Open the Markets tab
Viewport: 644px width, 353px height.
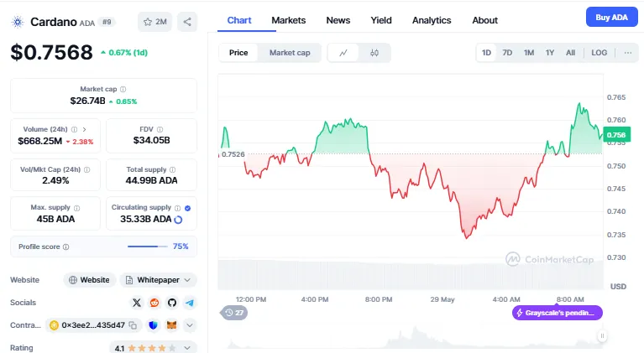(288, 20)
